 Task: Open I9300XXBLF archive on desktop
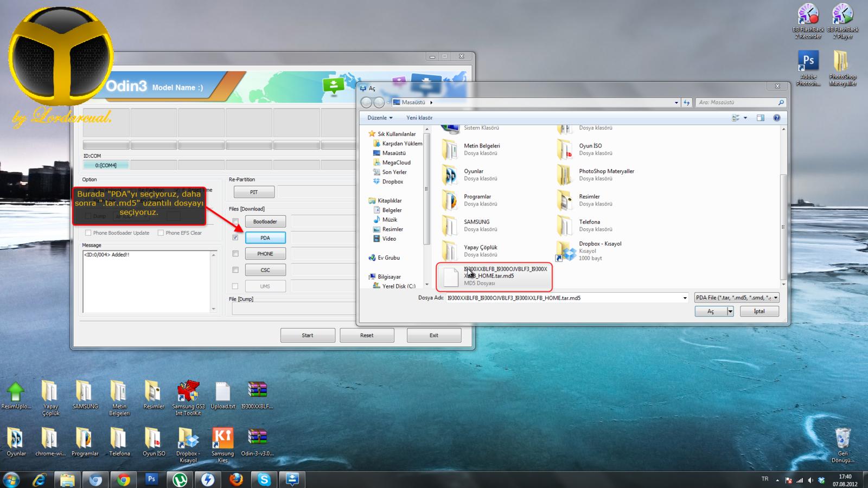[257, 396]
